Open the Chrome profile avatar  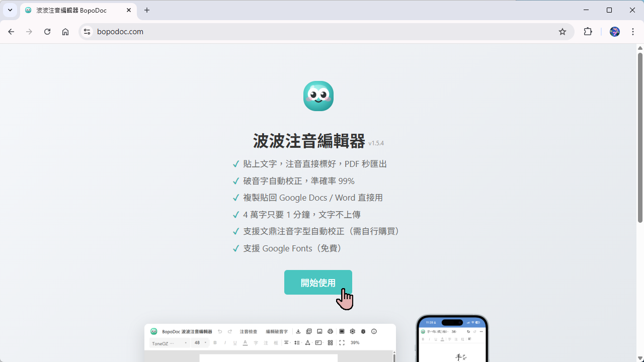[614, 32]
